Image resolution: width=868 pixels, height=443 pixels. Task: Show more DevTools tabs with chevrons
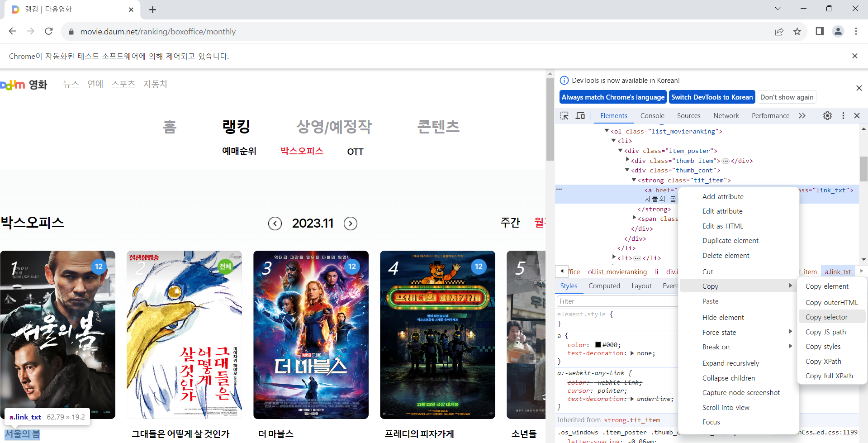click(802, 116)
